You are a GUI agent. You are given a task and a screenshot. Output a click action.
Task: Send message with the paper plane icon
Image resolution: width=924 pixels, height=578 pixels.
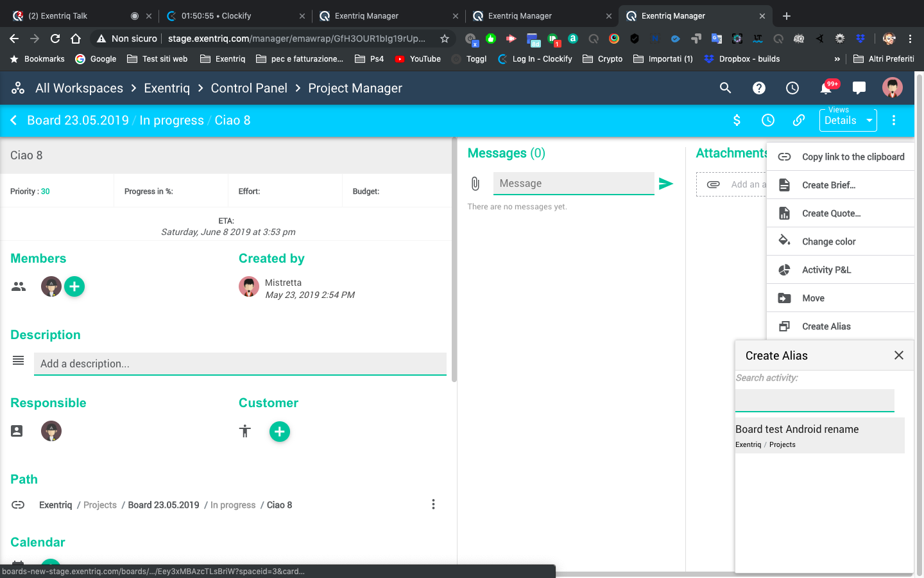click(666, 184)
